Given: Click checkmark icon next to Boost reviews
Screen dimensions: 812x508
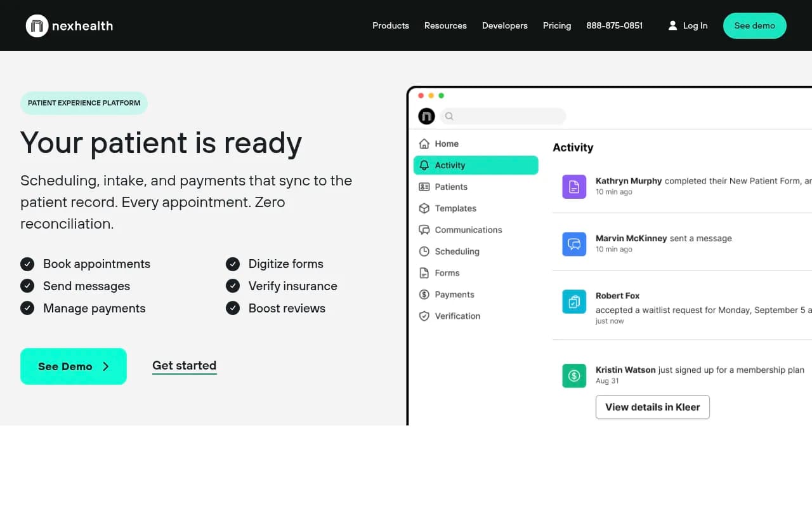Looking at the screenshot, I should [233, 308].
